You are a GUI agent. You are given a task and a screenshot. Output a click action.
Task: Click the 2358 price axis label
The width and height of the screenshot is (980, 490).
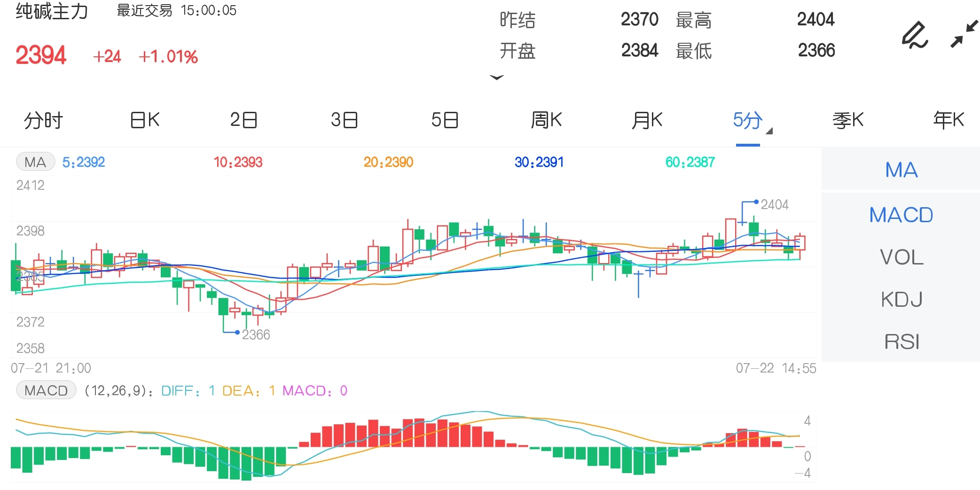pyautogui.click(x=31, y=348)
